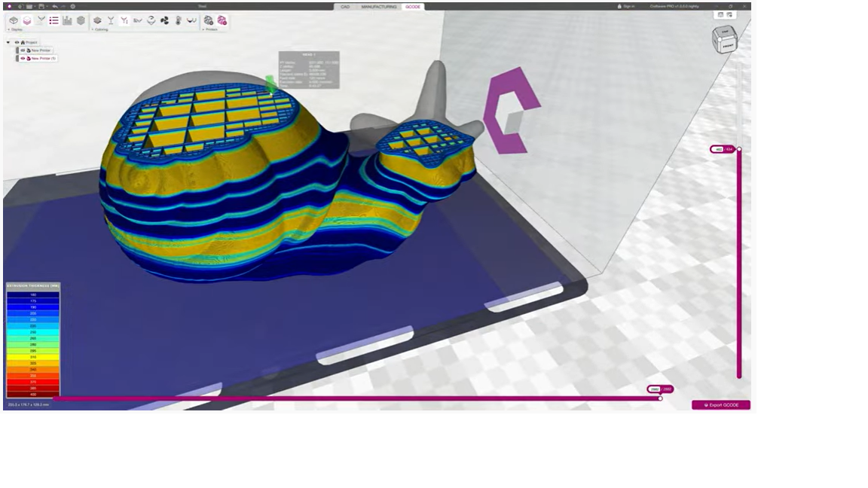Switch to the MANUFACTURING tab
The image size is (868, 488).
[378, 6]
